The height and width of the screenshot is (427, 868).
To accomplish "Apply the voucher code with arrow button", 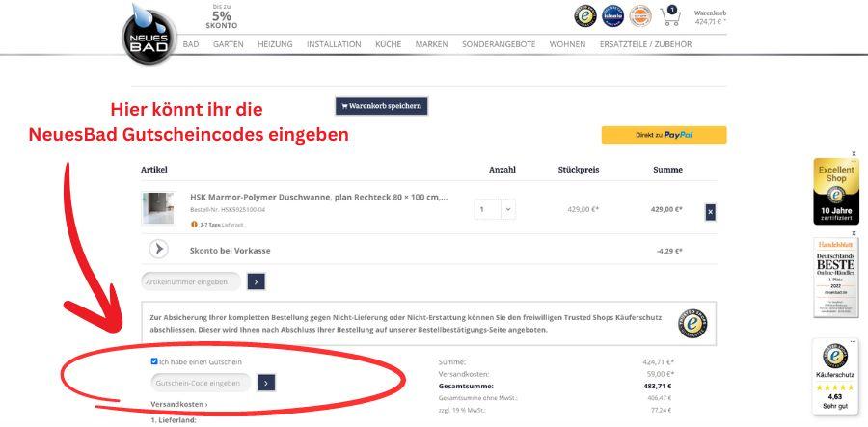I will (x=267, y=383).
